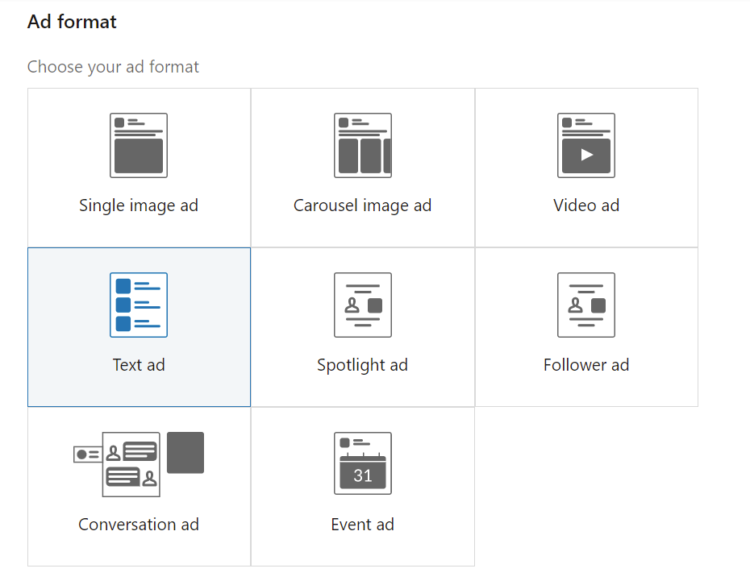Click the Event ad calendar icon
The width and height of the screenshot is (750, 581).
pos(362,464)
